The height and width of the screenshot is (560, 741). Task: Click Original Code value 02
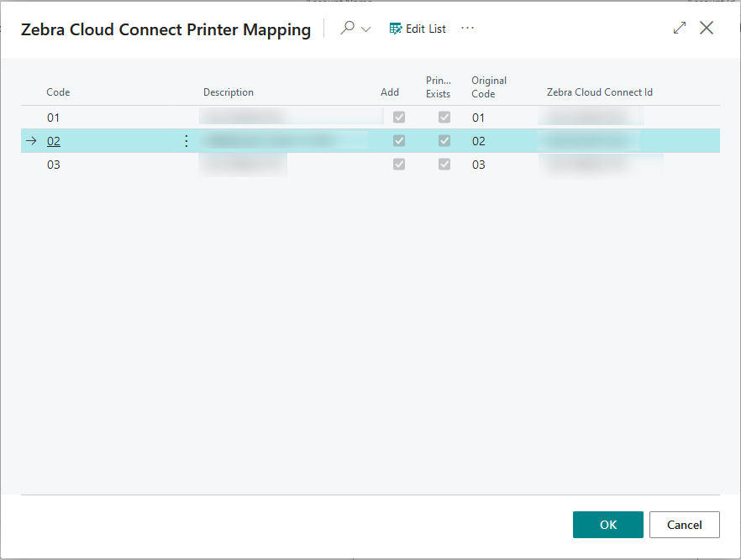[x=478, y=141]
